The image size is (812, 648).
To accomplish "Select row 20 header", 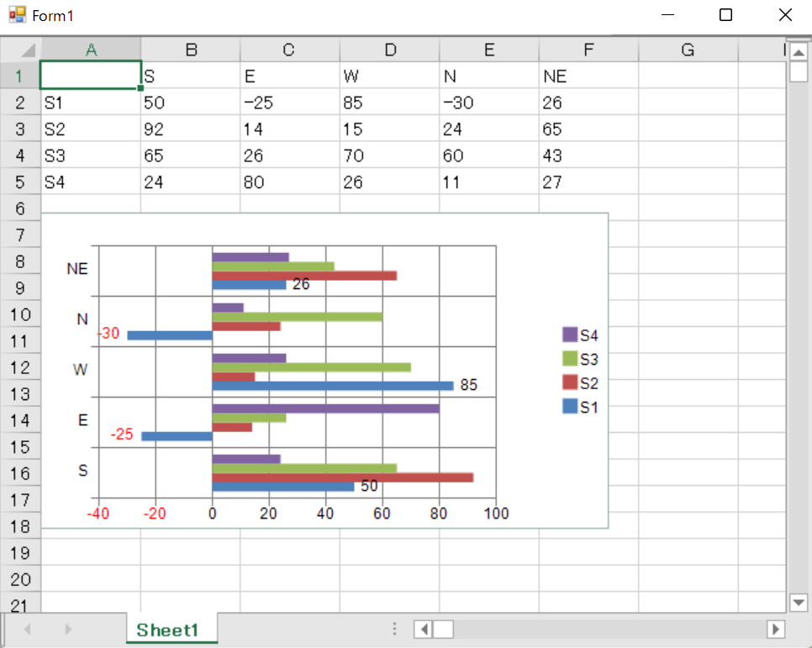I will [x=20, y=579].
